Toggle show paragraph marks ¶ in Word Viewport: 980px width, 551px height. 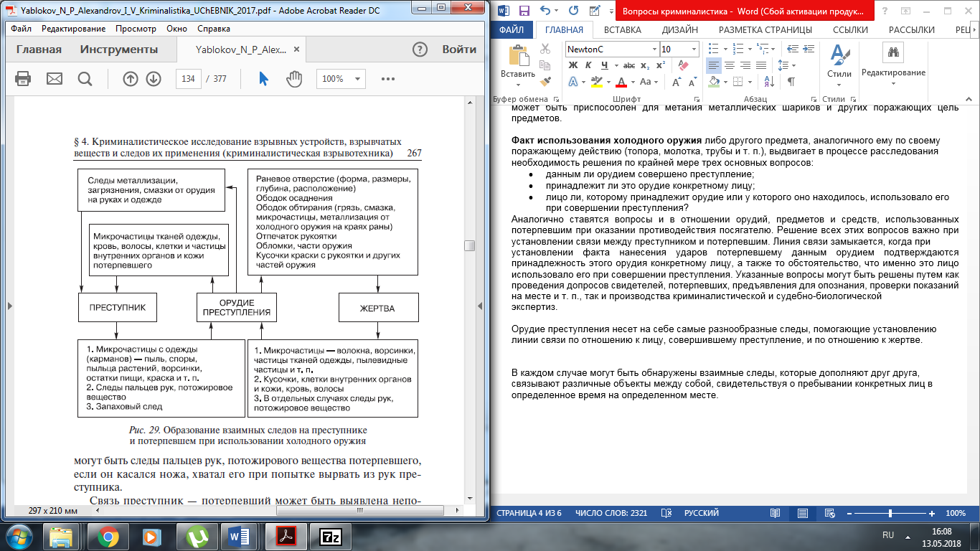tap(791, 82)
